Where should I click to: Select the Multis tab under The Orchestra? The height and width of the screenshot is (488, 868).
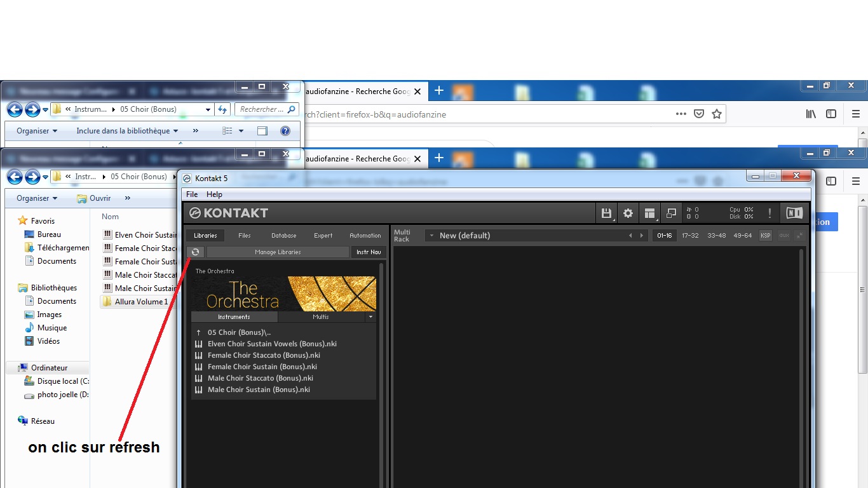321,317
